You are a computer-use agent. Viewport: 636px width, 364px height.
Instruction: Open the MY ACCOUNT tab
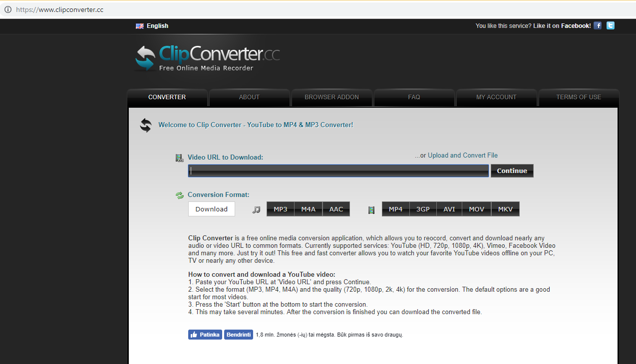tap(497, 97)
